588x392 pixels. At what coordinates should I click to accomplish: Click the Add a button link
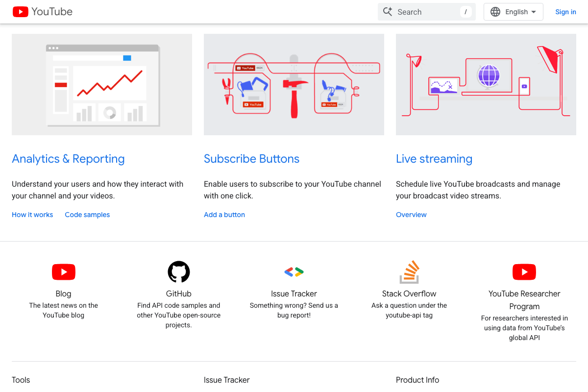(224, 215)
